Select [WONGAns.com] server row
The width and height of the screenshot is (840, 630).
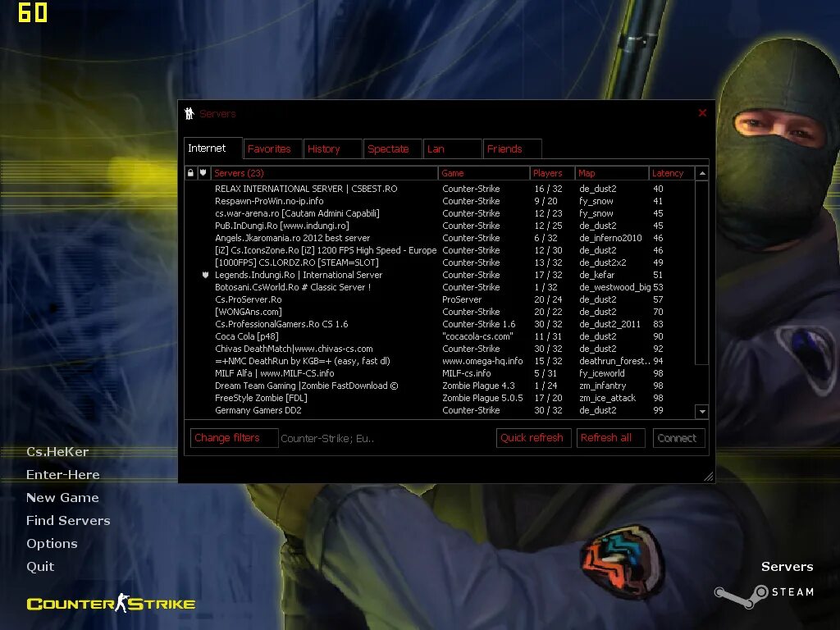point(440,312)
